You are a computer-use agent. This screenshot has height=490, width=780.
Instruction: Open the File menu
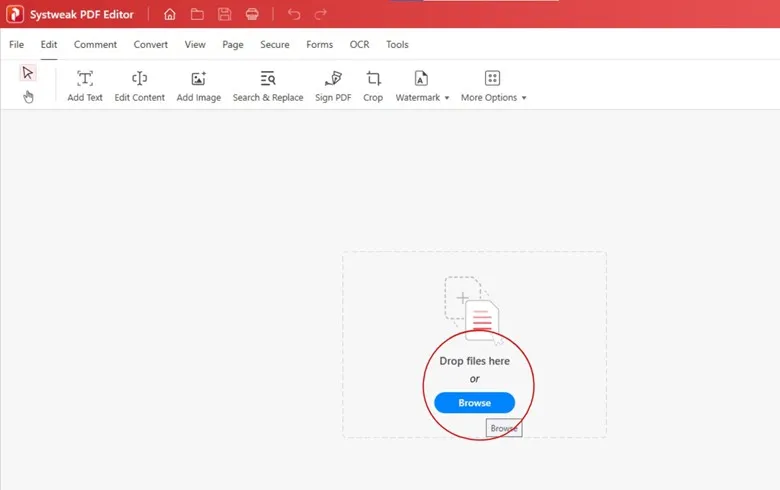coord(16,44)
